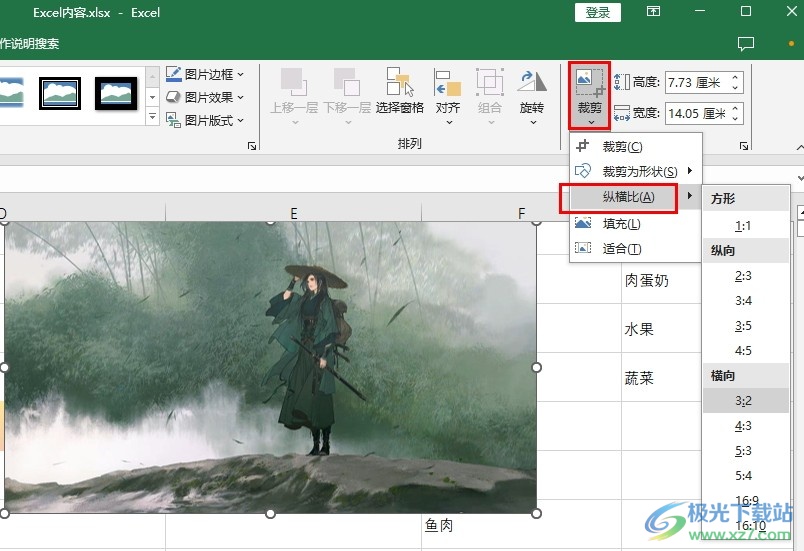Click the 登录 sign-in button
Image resolution: width=804 pixels, height=551 pixels.
point(597,12)
